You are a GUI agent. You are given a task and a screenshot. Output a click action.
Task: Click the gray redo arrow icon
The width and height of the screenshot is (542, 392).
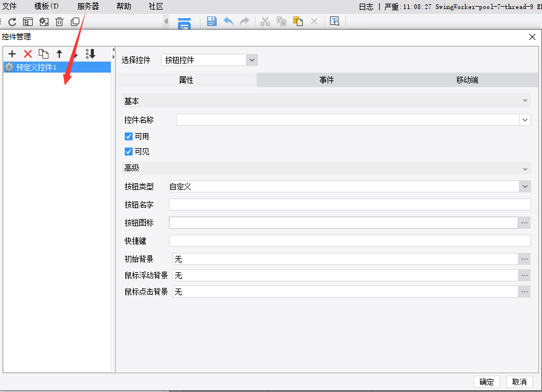coord(245,21)
